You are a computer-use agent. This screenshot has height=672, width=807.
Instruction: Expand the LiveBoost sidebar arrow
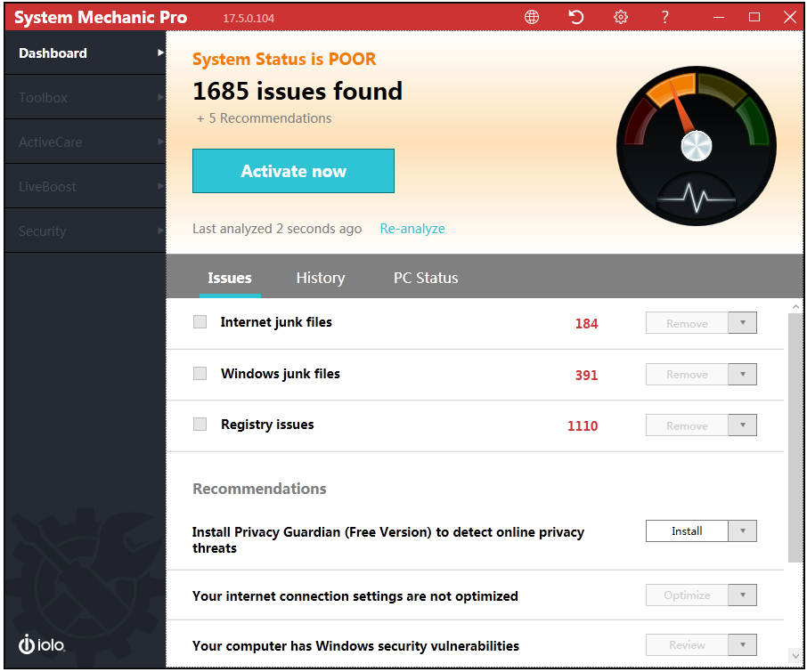[x=160, y=186]
